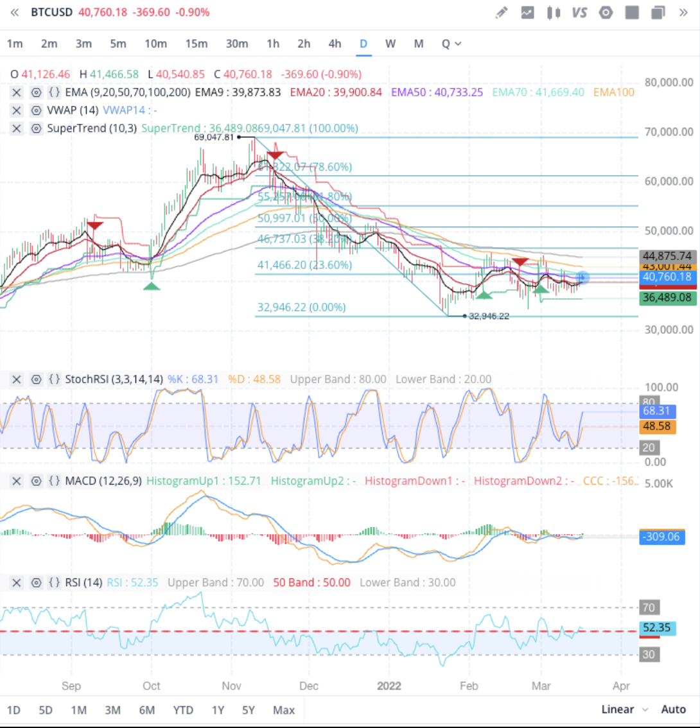Select the drawing pencil tool

(502, 13)
